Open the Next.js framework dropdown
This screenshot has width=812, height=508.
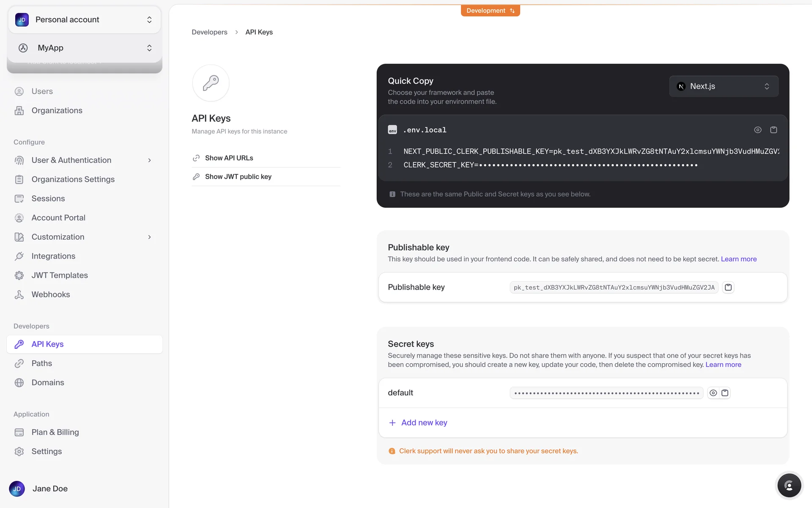[x=723, y=86]
